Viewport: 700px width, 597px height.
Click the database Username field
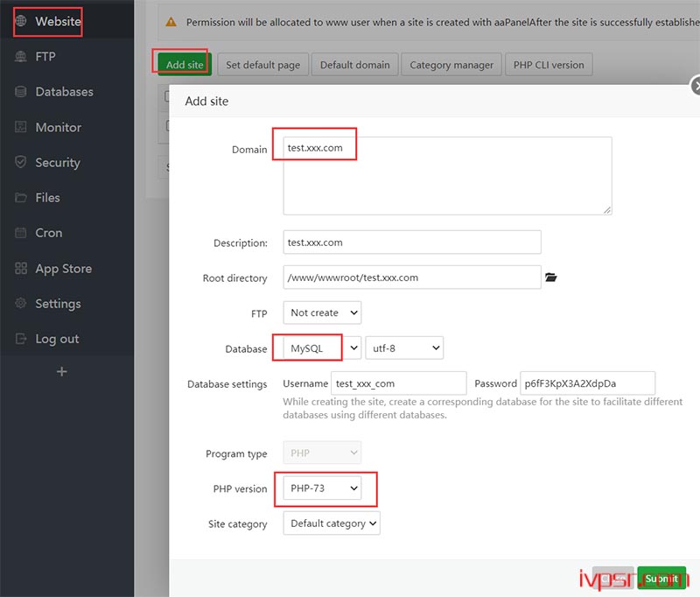tap(399, 383)
